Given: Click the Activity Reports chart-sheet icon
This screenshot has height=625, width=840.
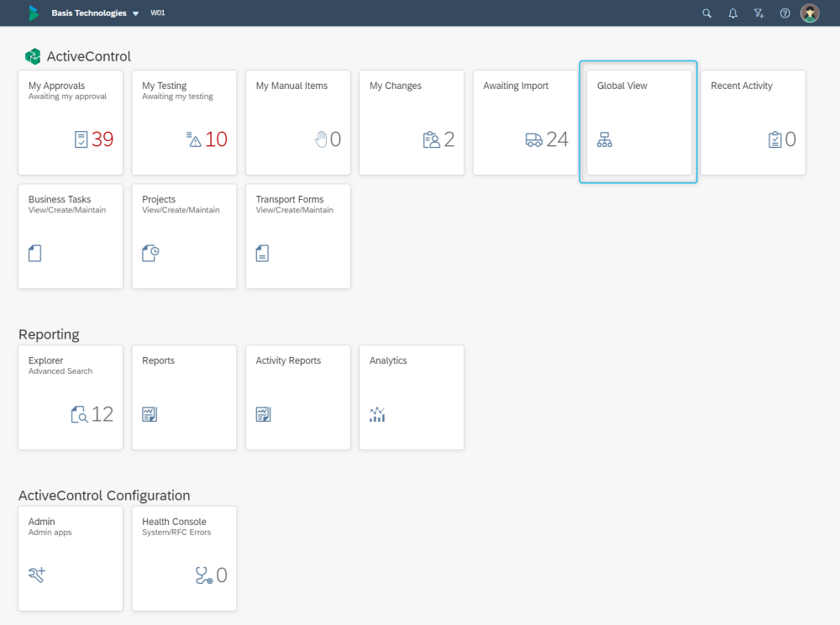Looking at the screenshot, I should 263,414.
